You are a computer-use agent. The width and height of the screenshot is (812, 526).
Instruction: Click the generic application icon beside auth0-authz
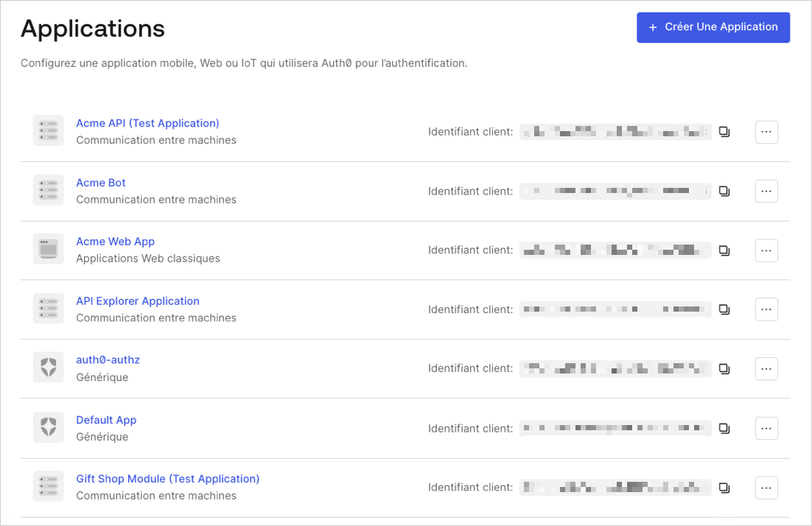point(48,367)
